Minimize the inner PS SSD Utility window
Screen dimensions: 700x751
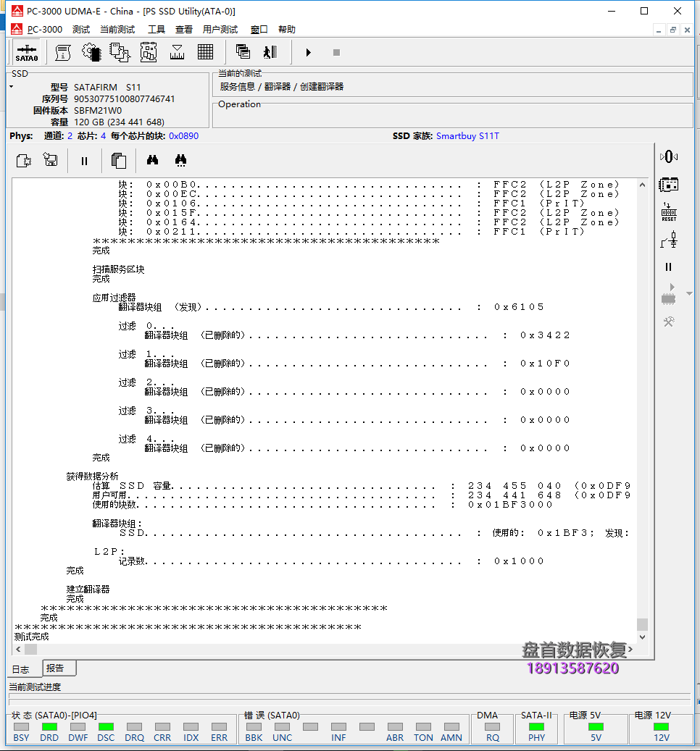[x=659, y=30]
